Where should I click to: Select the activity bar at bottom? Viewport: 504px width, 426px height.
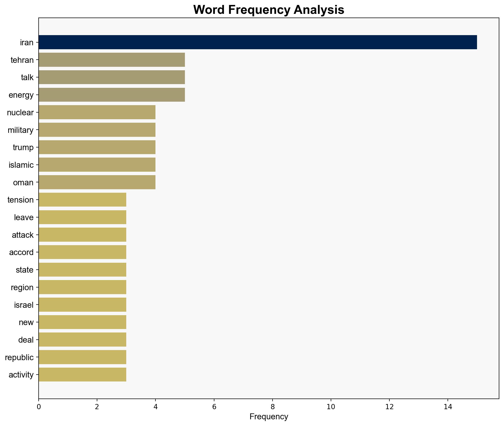(x=82, y=375)
